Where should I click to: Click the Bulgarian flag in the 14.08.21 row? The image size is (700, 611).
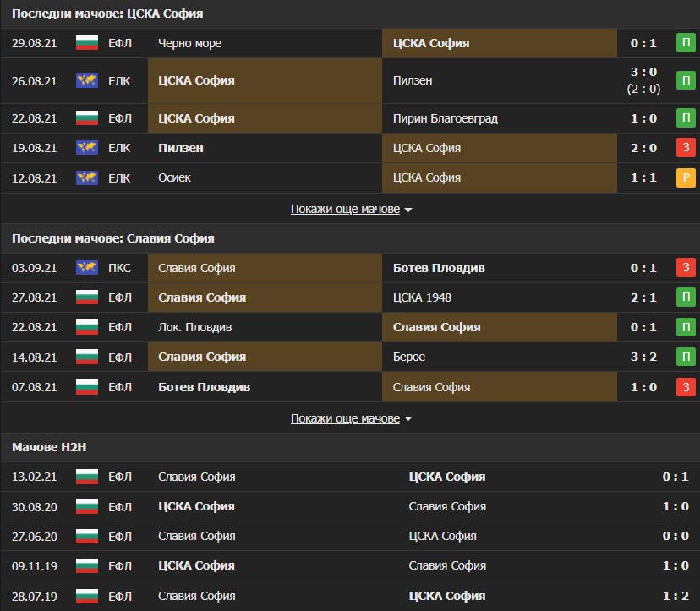point(87,357)
